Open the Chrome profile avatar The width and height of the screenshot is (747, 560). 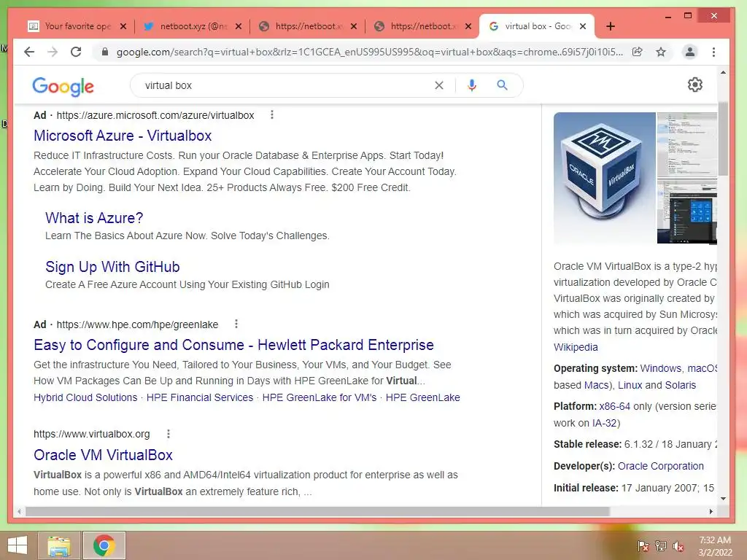point(689,52)
